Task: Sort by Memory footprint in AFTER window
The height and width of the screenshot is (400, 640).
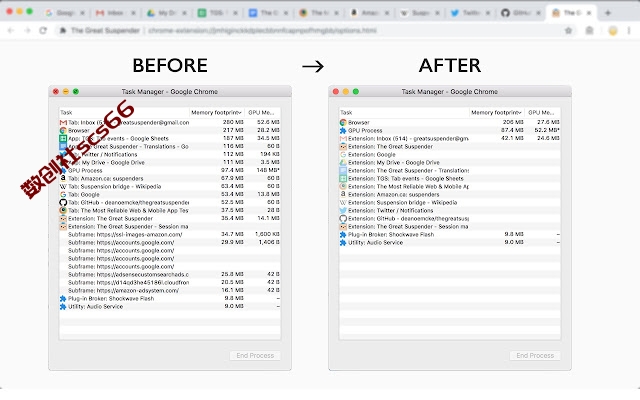Action: click(x=497, y=112)
